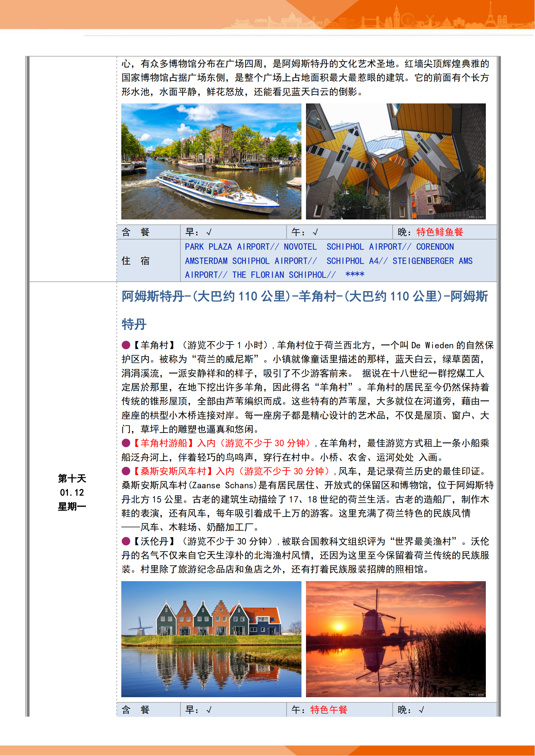Image resolution: width=535 pixels, height=756 pixels.
Task: Select the bullet beside 【桑斯安斯风车村】
Action: tap(126, 471)
